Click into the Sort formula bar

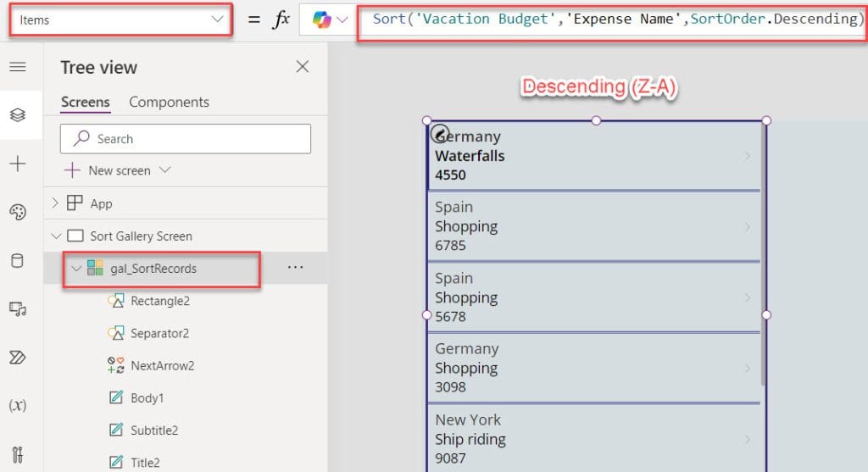pyautogui.click(x=612, y=20)
